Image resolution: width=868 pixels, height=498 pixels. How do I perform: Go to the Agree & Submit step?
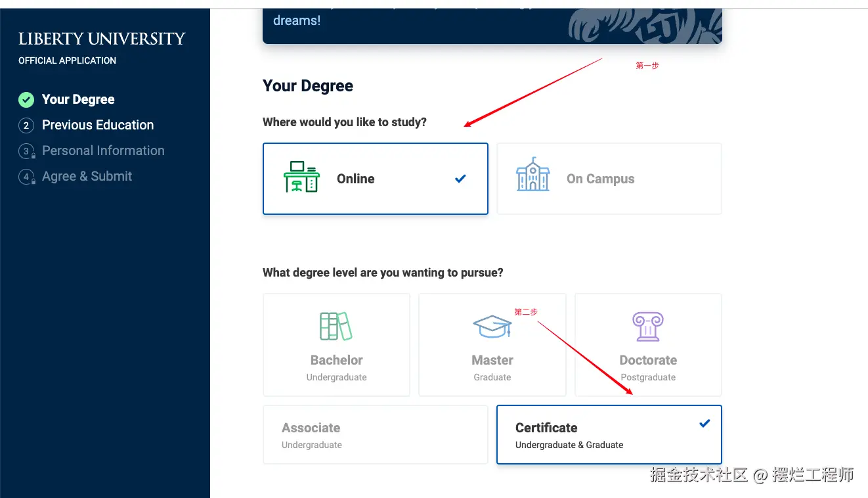coord(87,177)
